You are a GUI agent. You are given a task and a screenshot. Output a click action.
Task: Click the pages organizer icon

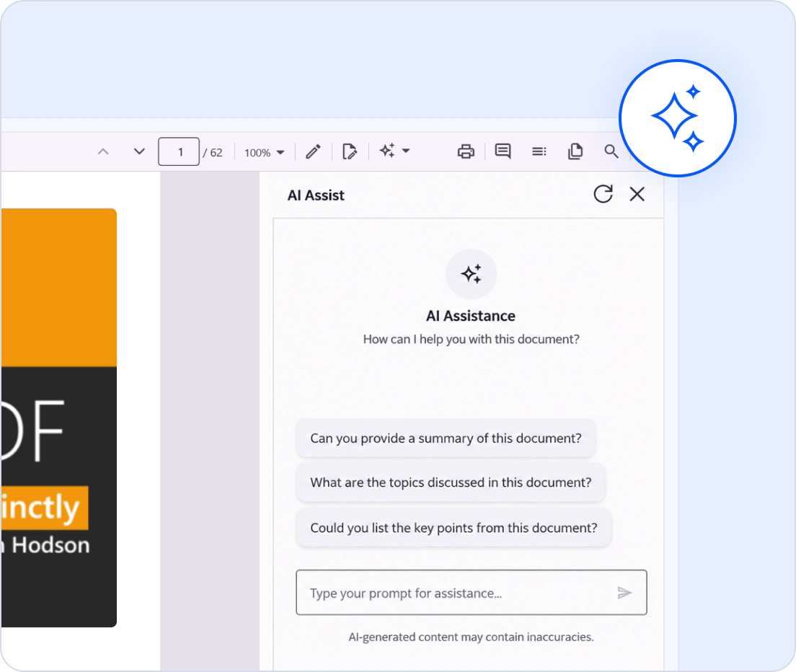(575, 151)
